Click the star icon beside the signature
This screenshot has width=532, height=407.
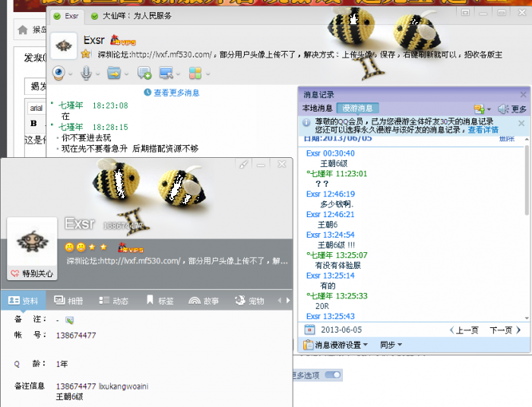pos(86,54)
